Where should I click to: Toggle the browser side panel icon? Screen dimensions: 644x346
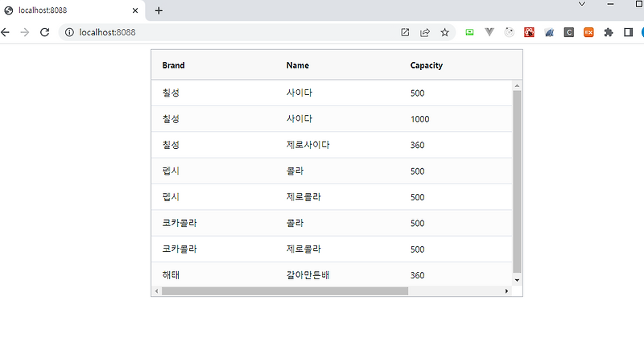click(x=628, y=32)
